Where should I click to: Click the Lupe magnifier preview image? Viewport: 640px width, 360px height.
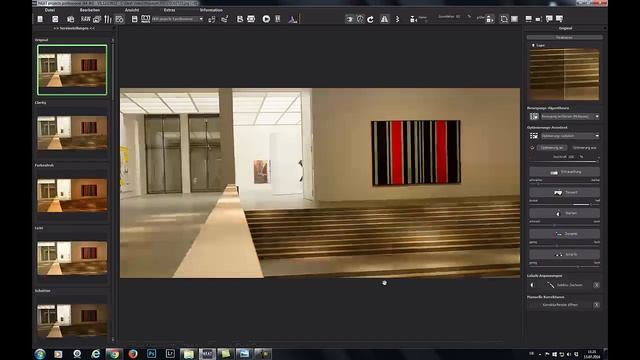[x=564, y=74]
